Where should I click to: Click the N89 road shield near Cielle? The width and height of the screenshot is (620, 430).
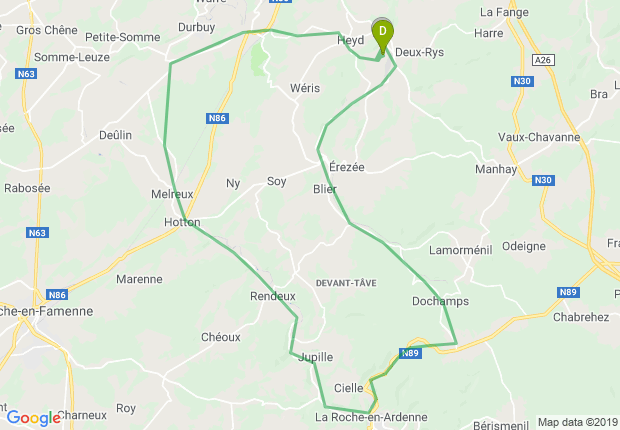tap(410, 353)
